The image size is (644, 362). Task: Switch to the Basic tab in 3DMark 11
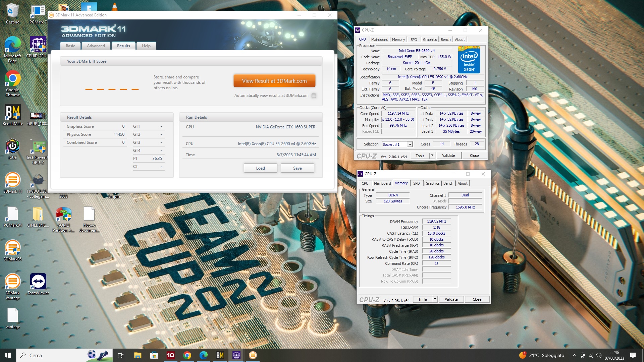click(x=70, y=46)
